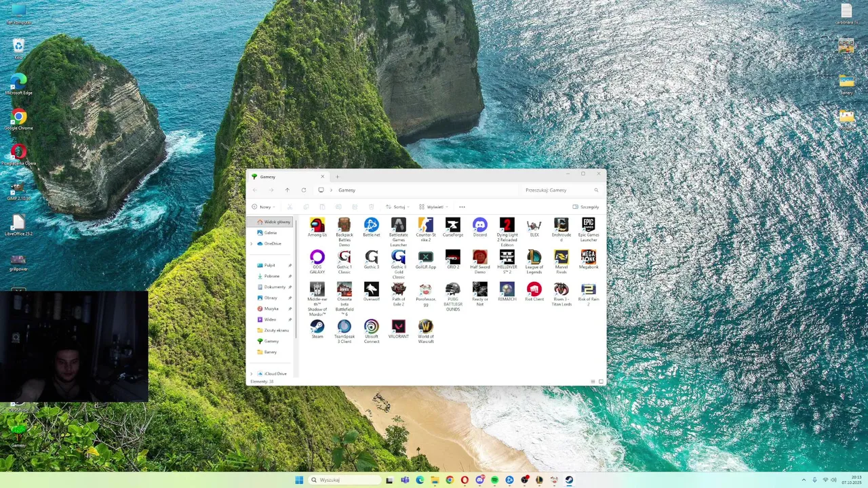
Task: Click the Gamesy address bar path
Action: [347, 190]
